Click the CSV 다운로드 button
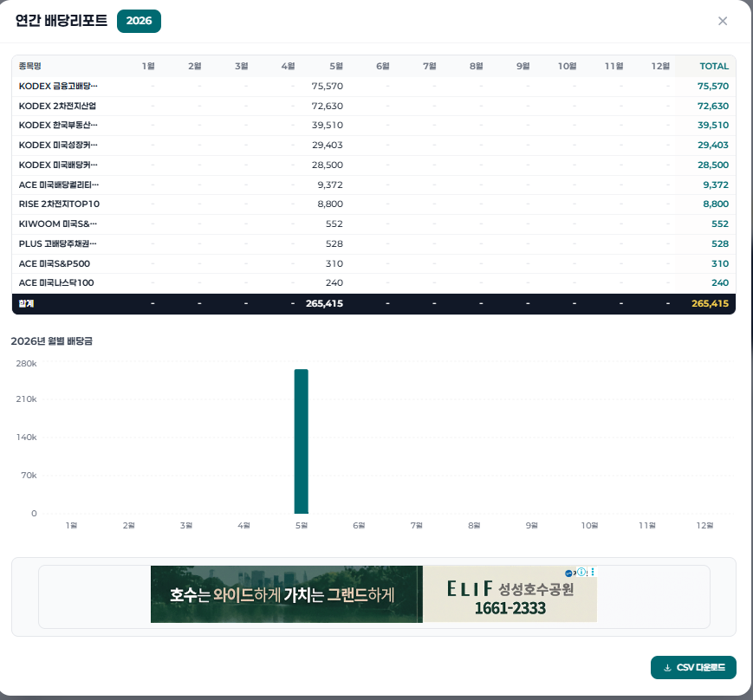753x700 pixels. pos(693,667)
